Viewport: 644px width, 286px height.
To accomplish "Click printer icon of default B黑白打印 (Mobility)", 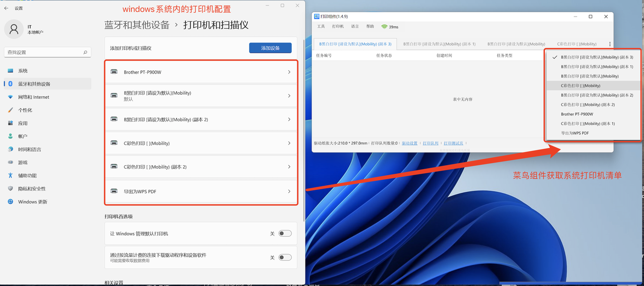I will 114,95.
